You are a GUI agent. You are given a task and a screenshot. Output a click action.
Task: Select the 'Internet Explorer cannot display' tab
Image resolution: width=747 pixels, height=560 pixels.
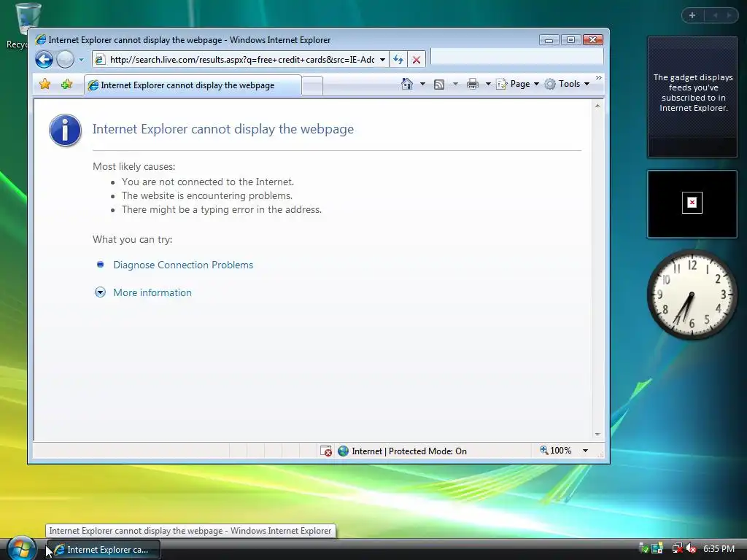193,85
